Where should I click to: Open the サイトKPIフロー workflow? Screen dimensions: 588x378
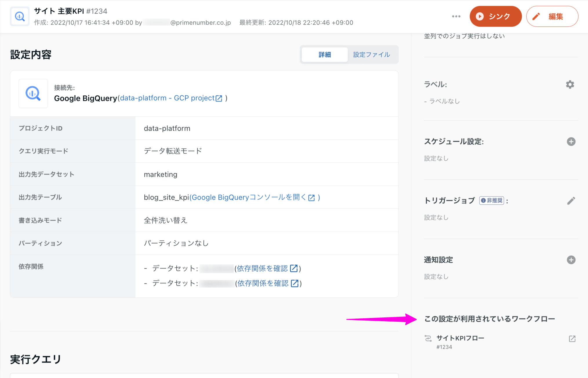pyautogui.click(x=460, y=338)
